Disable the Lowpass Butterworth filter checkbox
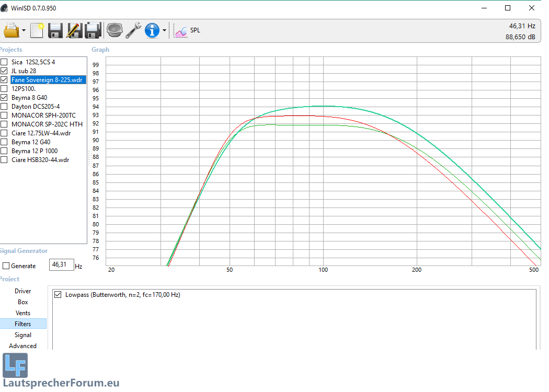Viewport: 549px width, 392px height. click(58, 295)
